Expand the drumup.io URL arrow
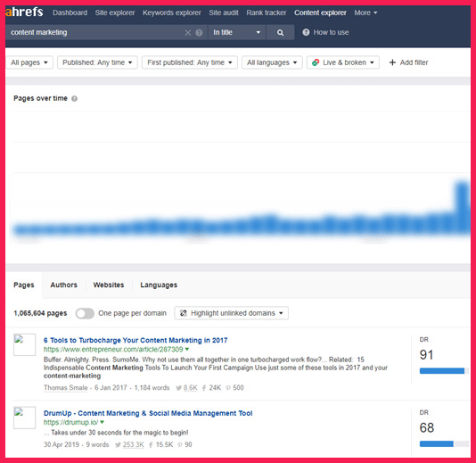 [x=102, y=422]
